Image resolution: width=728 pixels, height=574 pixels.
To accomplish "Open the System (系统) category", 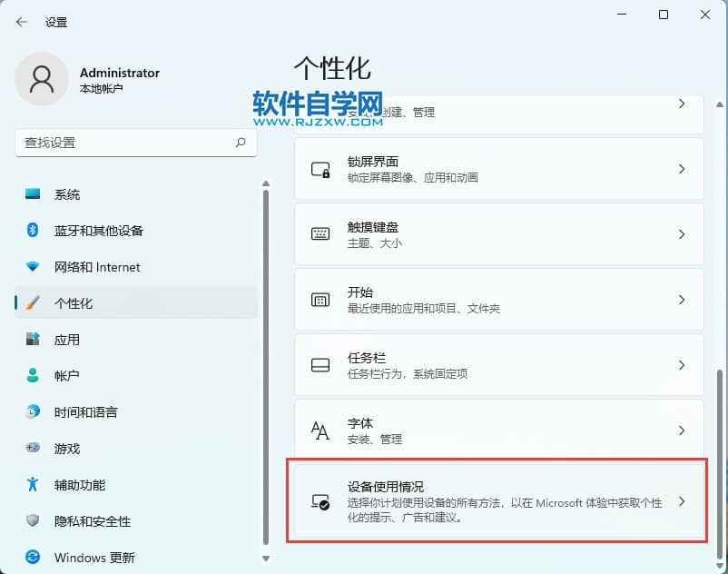I will pyautogui.click(x=67, y=194).
